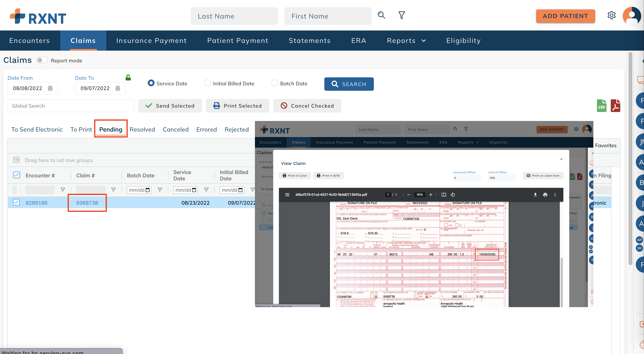Open the Date To calendar picker icon
This screenshot has width=644, height=354.
click(118, 88)
